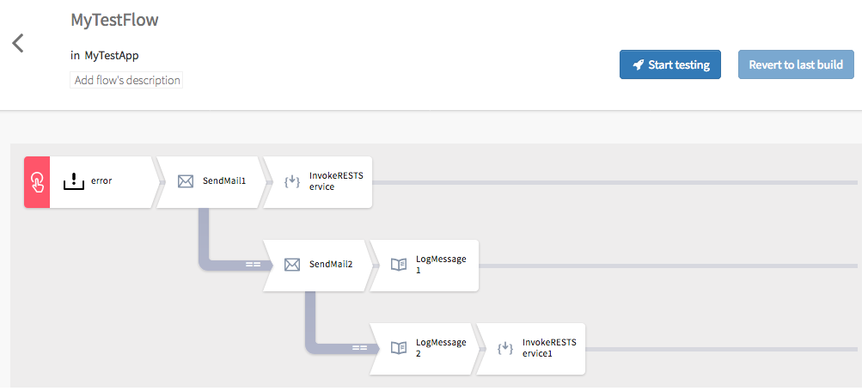Click the second branch condition == marker
Viewport: 868px width, 391px height.
(359, 348)
